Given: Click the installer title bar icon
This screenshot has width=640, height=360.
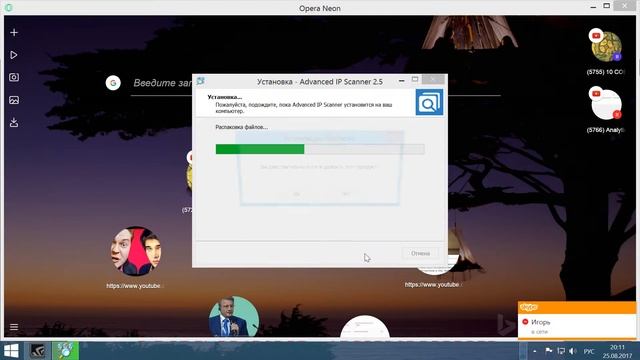Looking at the screenshot, I should 200,81.
